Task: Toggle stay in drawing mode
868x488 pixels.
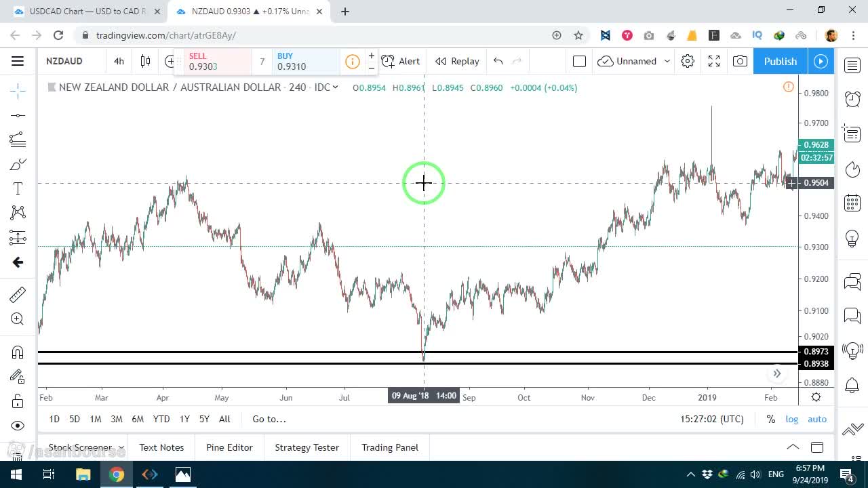Action: click(18, 376)
